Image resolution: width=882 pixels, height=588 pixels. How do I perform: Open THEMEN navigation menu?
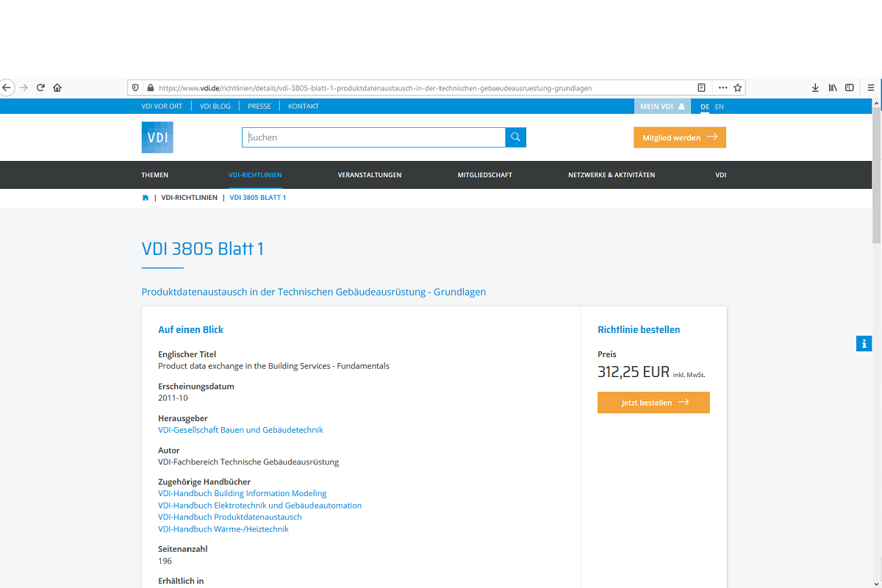coord(155,175)
